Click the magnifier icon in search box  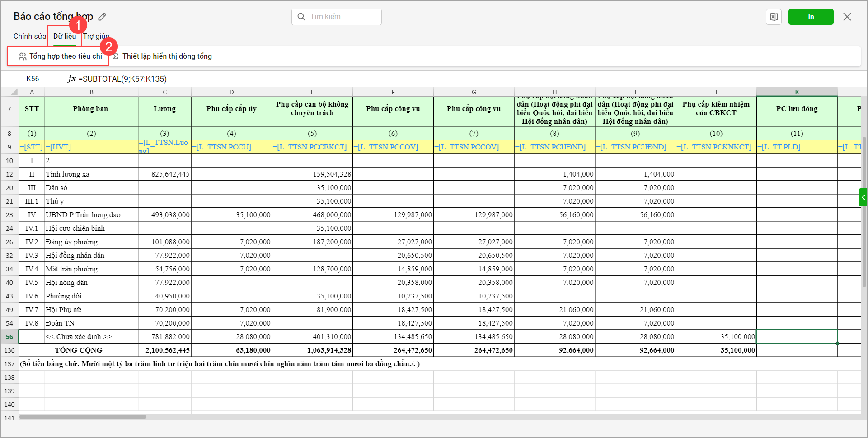coord(301,17)
